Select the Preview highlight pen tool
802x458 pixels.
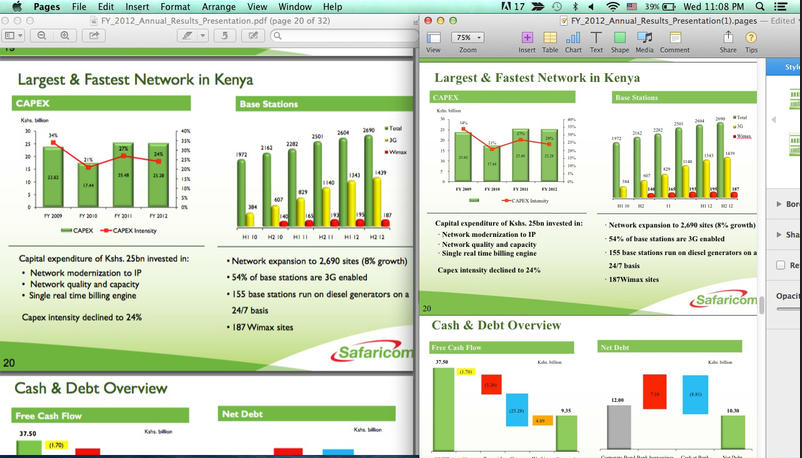187,35
